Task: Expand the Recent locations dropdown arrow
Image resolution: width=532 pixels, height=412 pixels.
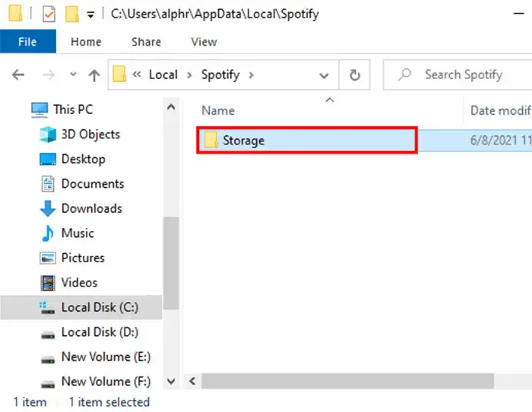Action: pyautogui.click(x=73, y=75)
